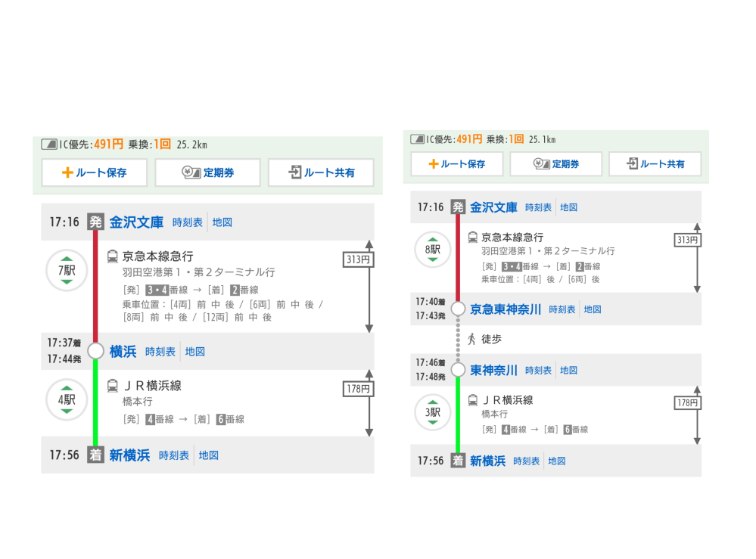Image resolution: width=756 pixels, height=559 pixels.
Task: Click ルート共有 button in right route panel
Action: (x=655, y=164)
